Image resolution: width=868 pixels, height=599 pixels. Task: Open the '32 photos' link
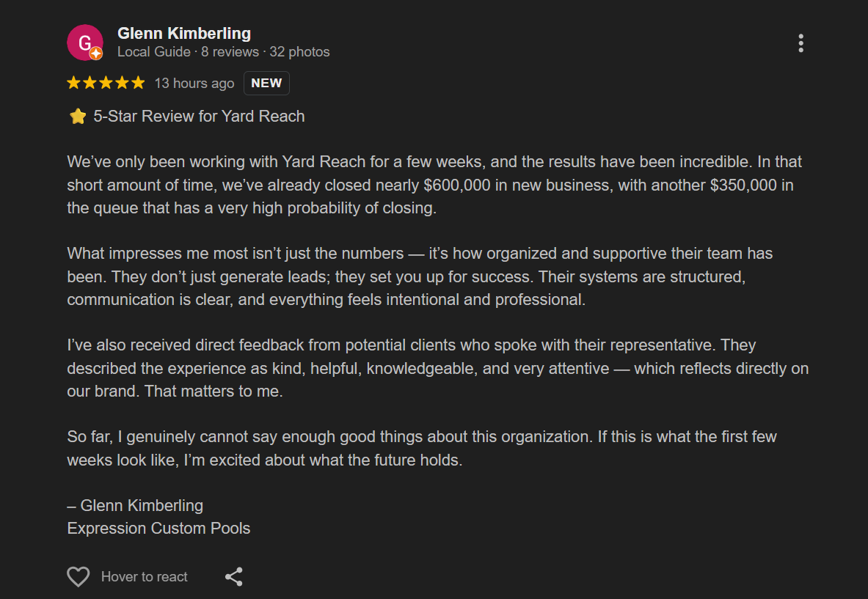point(302,51)
